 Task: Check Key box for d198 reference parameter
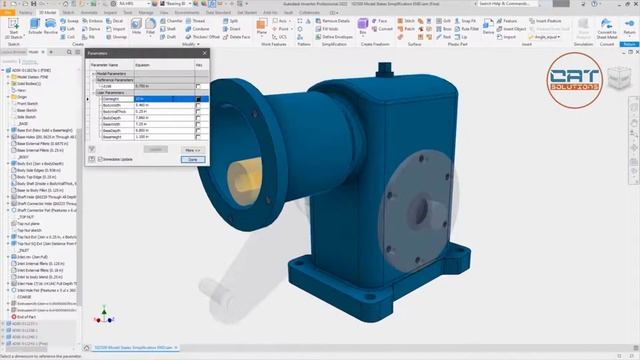pos(198,86)
